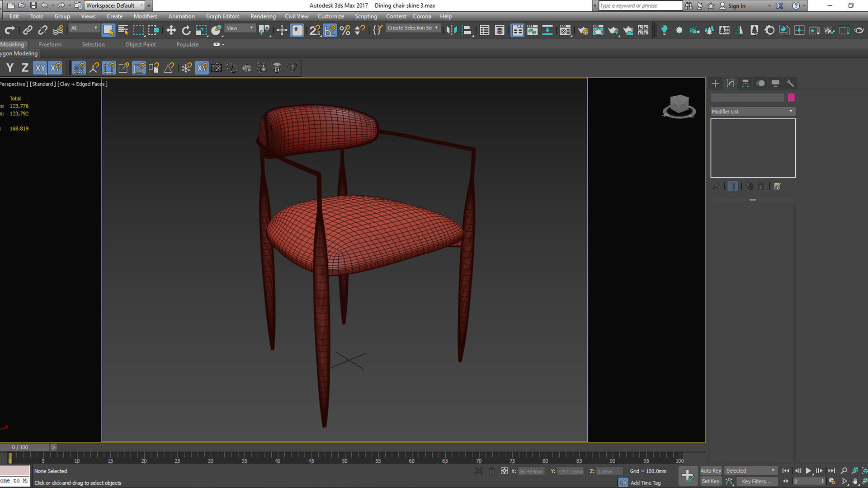The image size is (868, 488).
Task: Click the Auto Key button
Action: coord(711,471)
